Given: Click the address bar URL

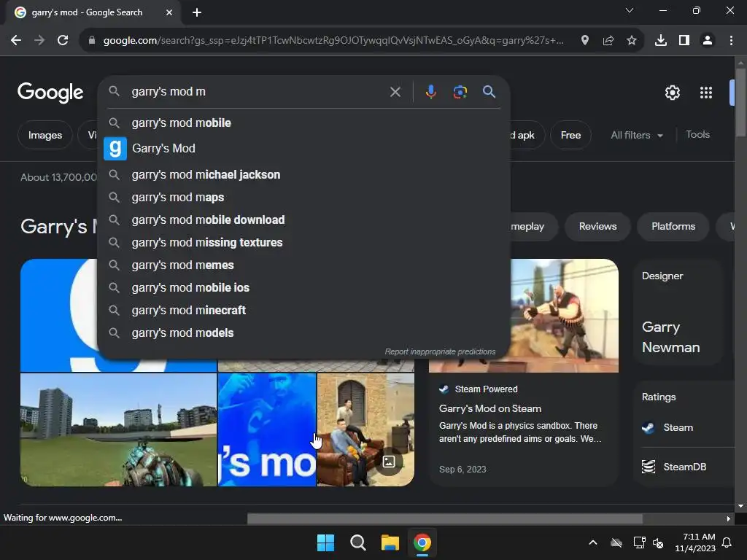Looking at the screenshot, I should (333, 41).
